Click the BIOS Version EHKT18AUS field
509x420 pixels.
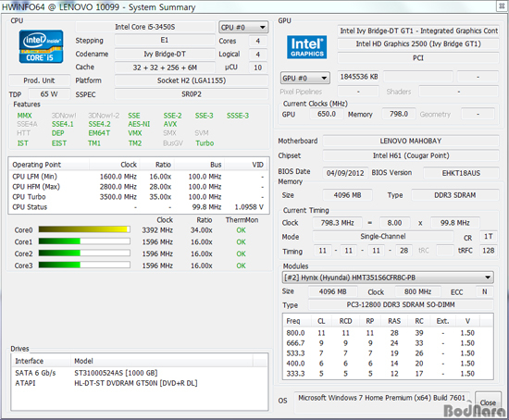461,173
